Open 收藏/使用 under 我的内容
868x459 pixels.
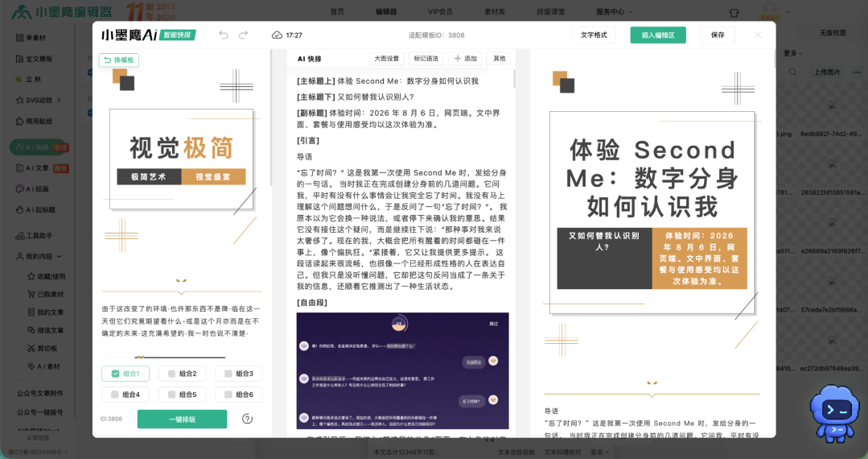(47, 276)
